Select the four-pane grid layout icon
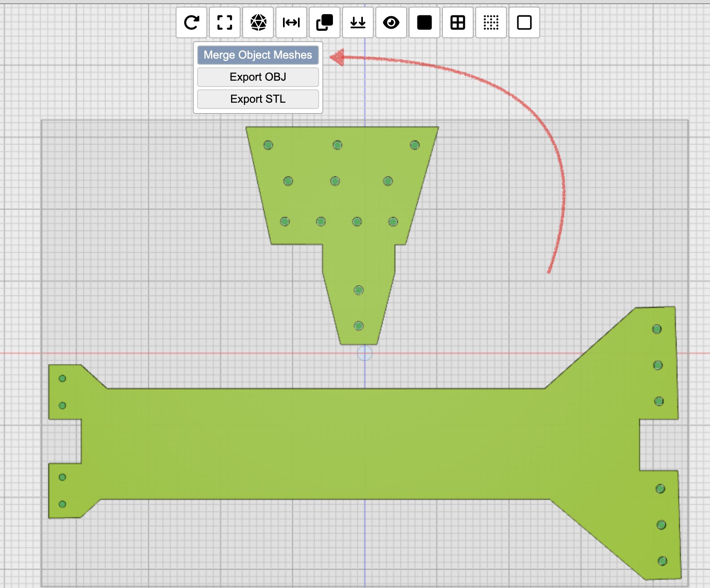The width and height of the screenshot is (710, 588). [458, 22]
